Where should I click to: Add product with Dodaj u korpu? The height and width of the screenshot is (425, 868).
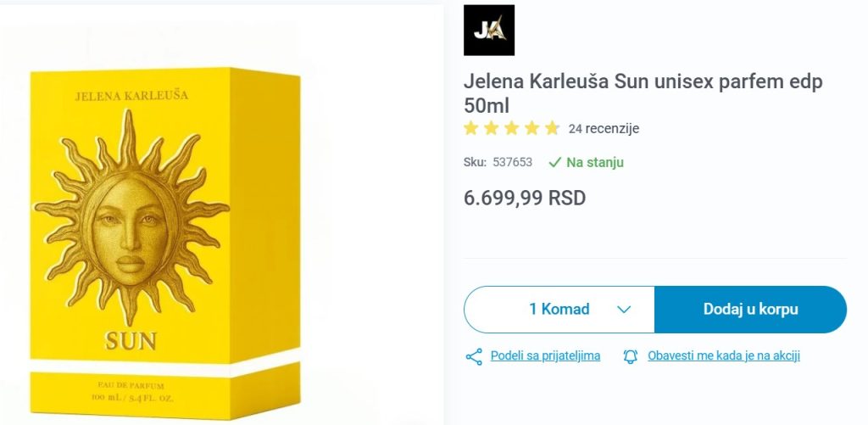751,309
